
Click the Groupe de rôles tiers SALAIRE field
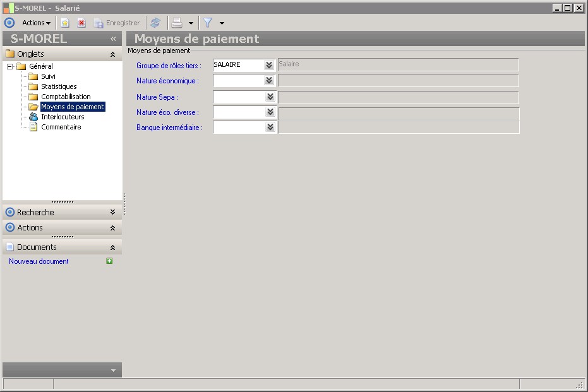coord(238,65)
